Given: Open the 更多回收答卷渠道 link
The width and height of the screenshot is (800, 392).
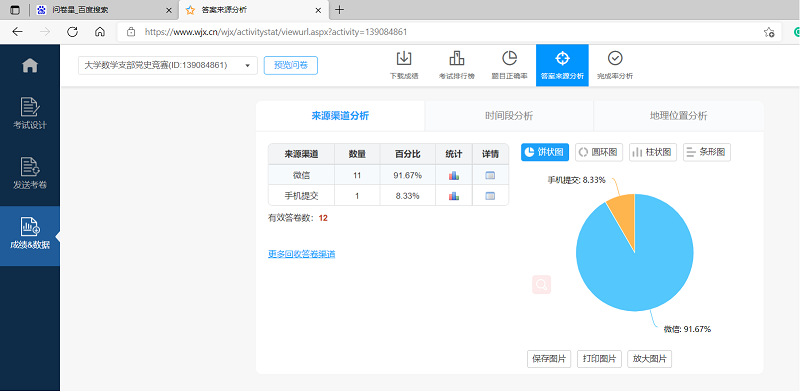Looking at the screenshot, I should click(302, 254).
